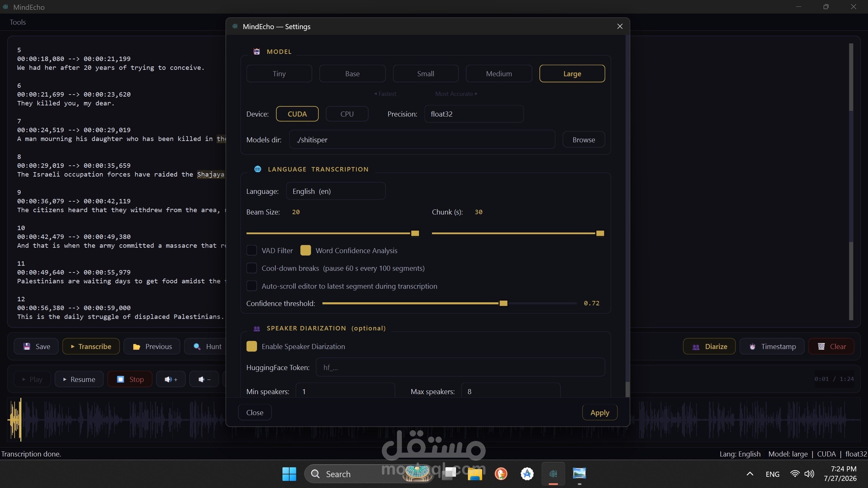Image resolution: width=868 pixels, height=488 pixels.
Task: Click the Hunt search button
Action: pyautogui.click(x=205, y=346)
